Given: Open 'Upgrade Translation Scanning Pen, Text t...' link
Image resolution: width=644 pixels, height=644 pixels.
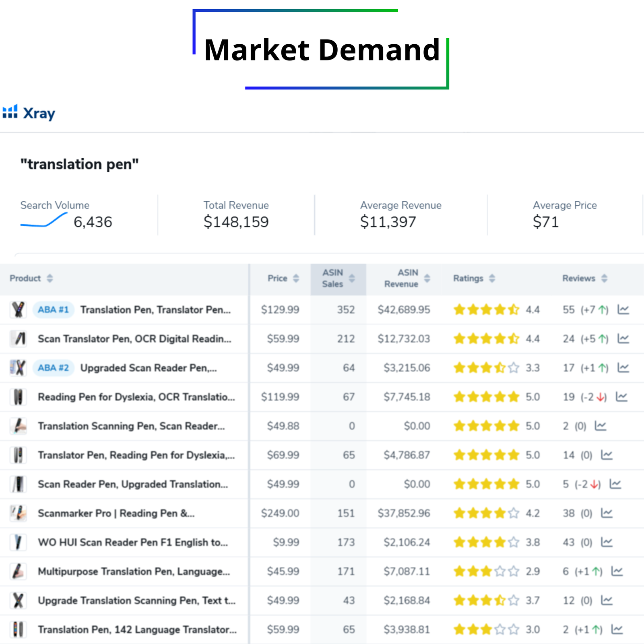Looking at the screenshot, I should point(137,600).
